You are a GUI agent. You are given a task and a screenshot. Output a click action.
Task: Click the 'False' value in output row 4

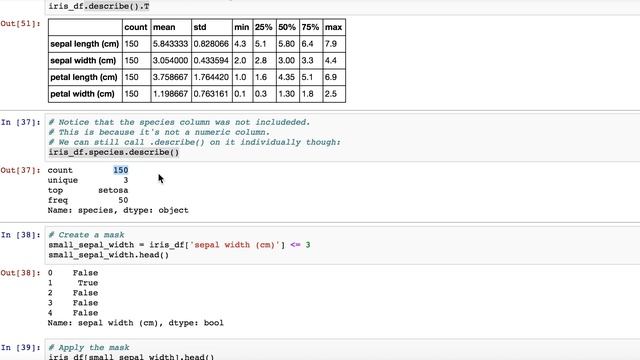85,313
